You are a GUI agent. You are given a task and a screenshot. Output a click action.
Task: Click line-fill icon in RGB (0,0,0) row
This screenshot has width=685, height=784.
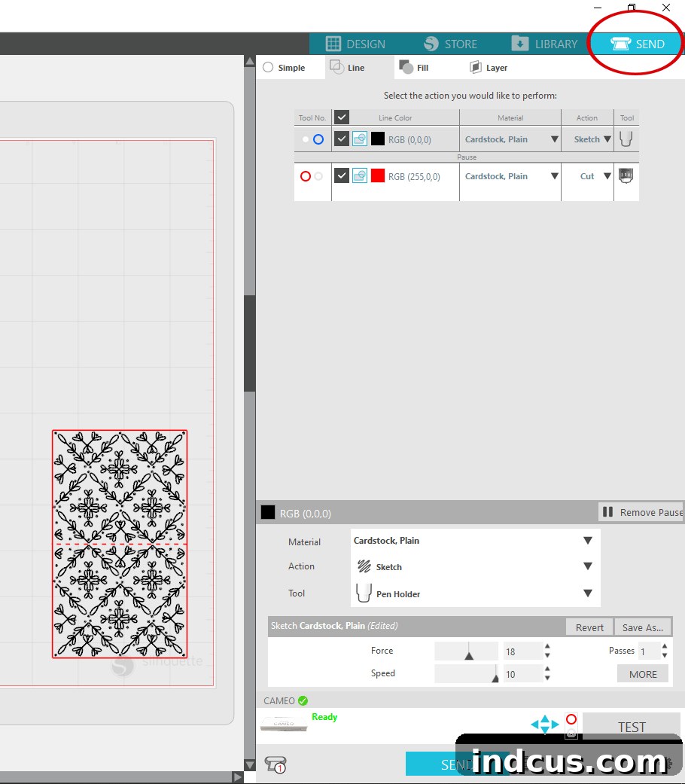click(x=360, y=139)
